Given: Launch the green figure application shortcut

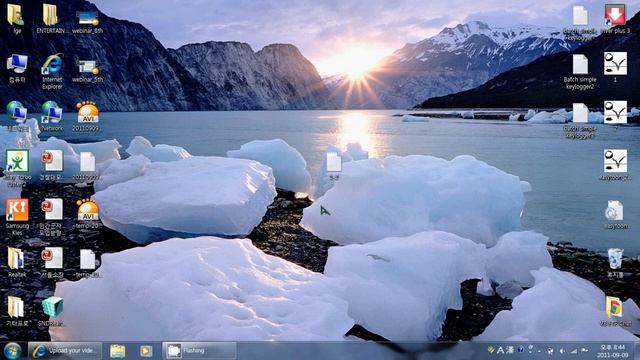Looking at the screenshot, I should pos(17,161).
